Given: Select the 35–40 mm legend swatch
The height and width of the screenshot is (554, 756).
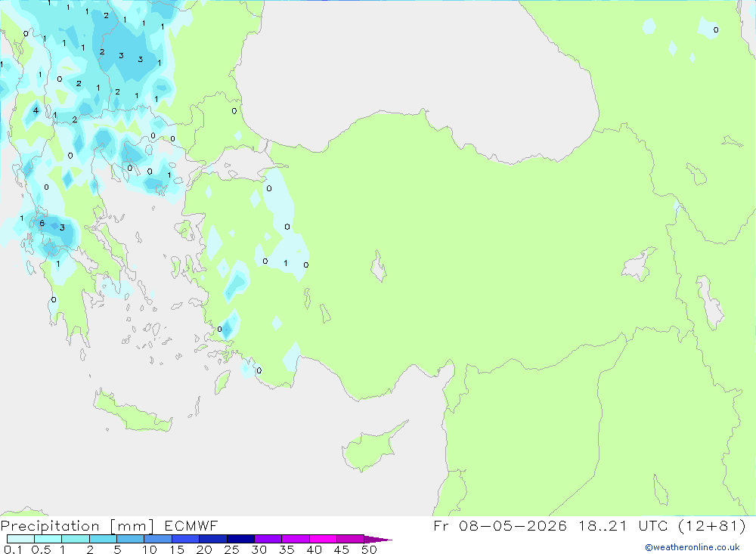Looking at the screenshot, I should (296, 539).
